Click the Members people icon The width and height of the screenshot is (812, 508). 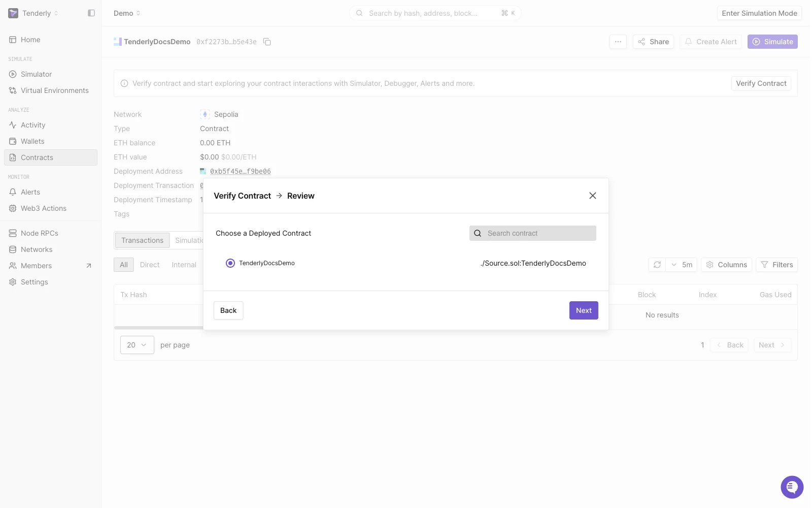coord(13,266)
